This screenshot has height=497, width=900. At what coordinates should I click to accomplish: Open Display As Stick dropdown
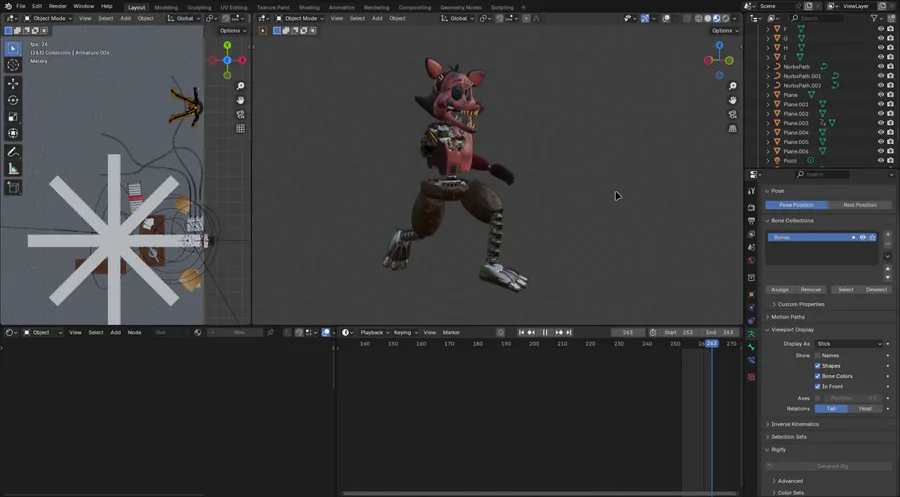click(x=848, y=344)
